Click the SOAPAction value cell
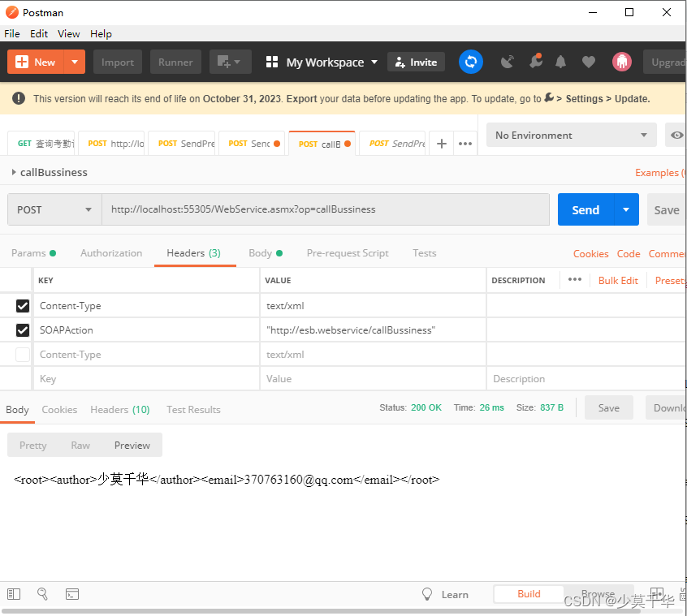687x616 pixels. pyautogui.click(x=373, y=330)
